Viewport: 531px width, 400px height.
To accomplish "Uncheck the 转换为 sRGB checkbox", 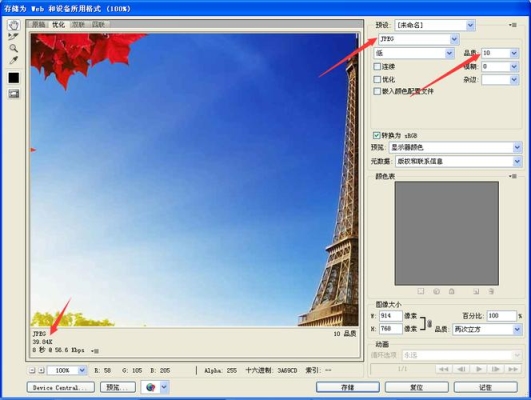I will (x=377, y=135).
